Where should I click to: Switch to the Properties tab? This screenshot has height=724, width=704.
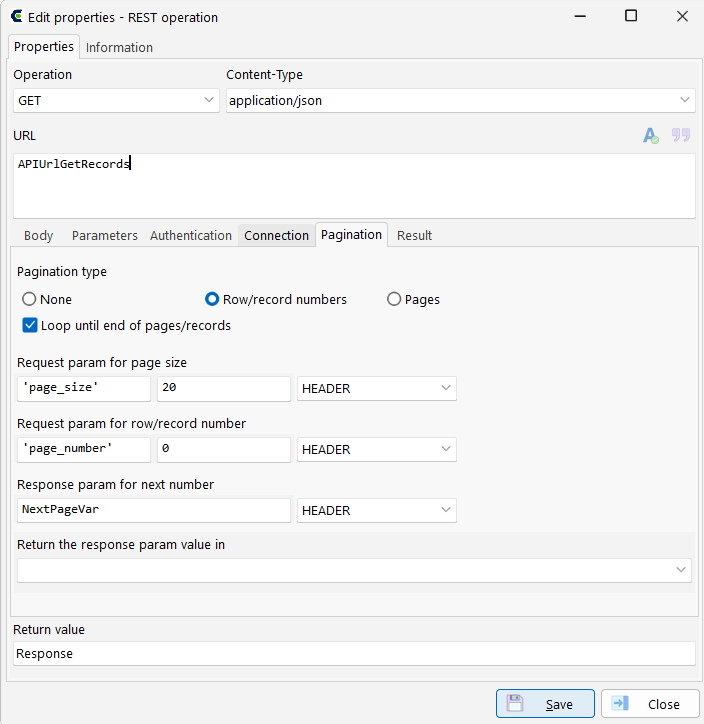[x=44, y=47]
